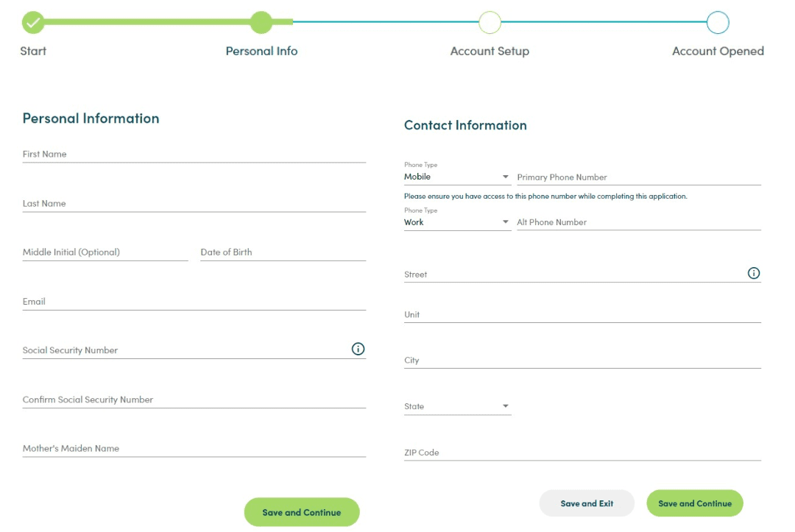Open the Mobile phone type dropdown

[456, 177]
